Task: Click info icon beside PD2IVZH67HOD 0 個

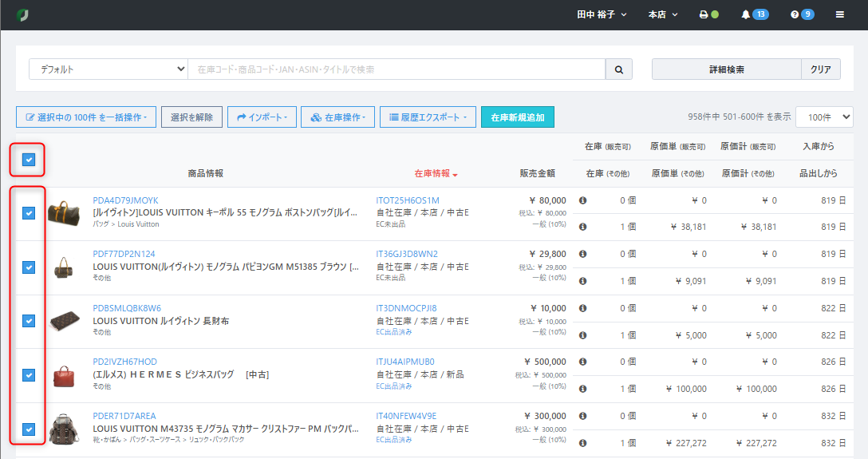Action: coord(582,362)
